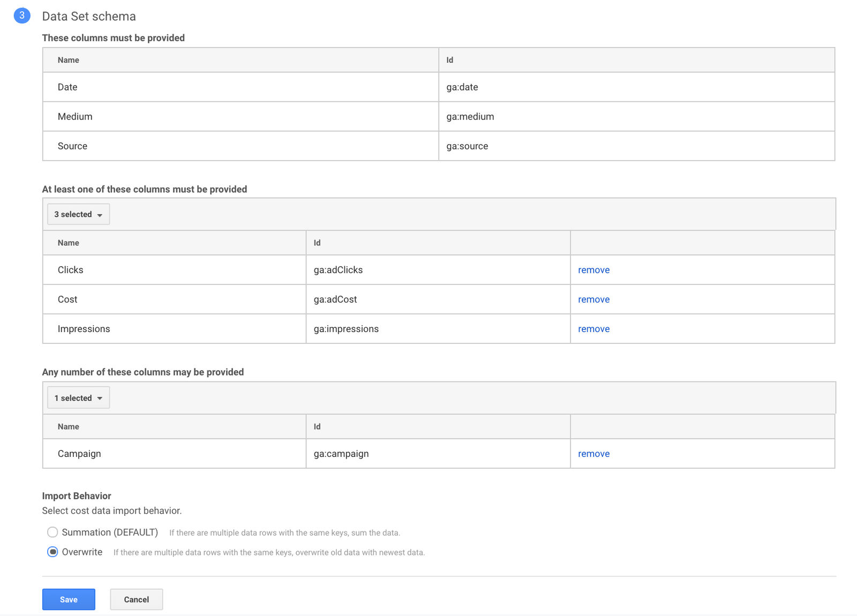Screen dimensions: 857x616
Task: Select the Overwrite radio button
Action: tap(52, 552)
